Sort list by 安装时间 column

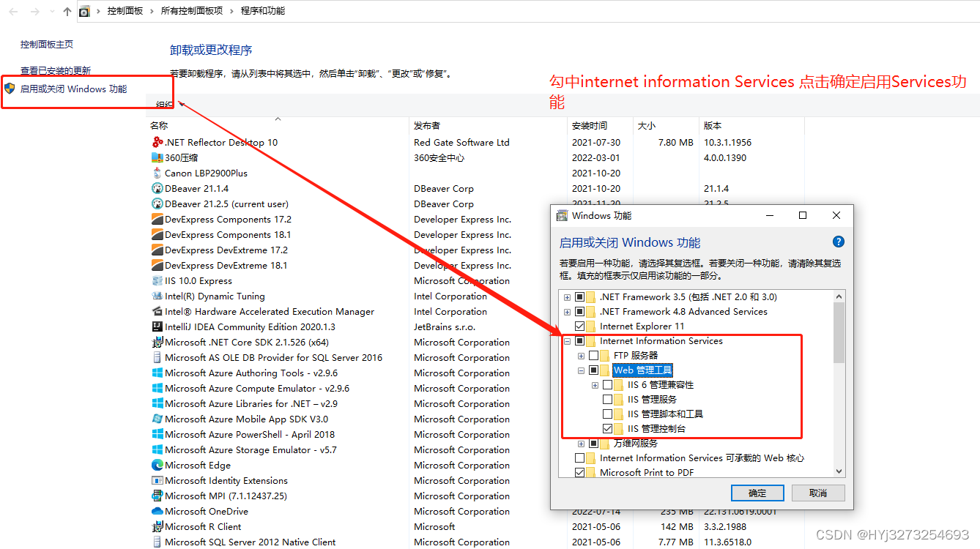pyautogui.click(x=600, y=125)
